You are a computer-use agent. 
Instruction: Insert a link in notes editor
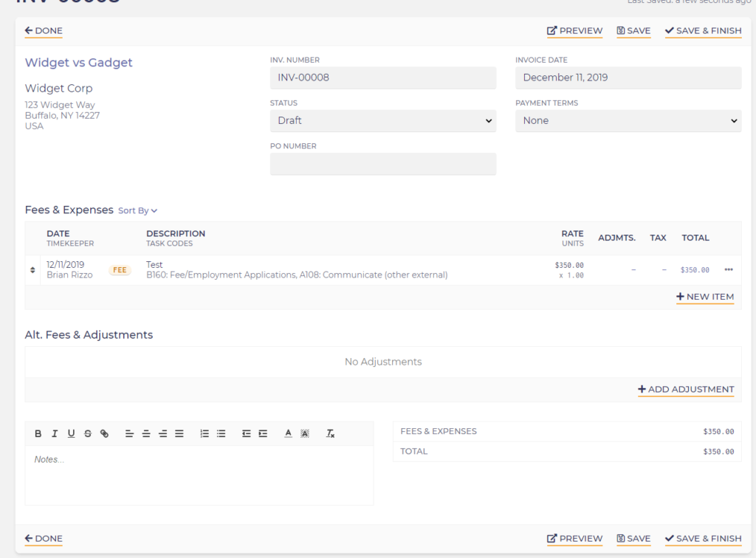tap(104, 434)
